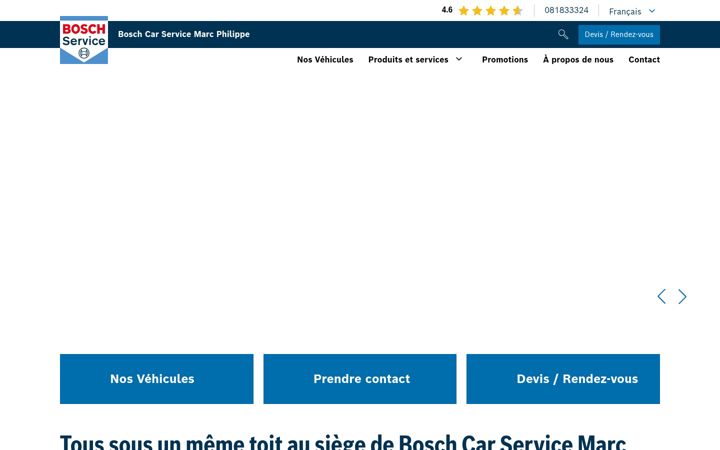Open the Français language dropdown
The height and width of the screenshot is (450, 720).
632,11
